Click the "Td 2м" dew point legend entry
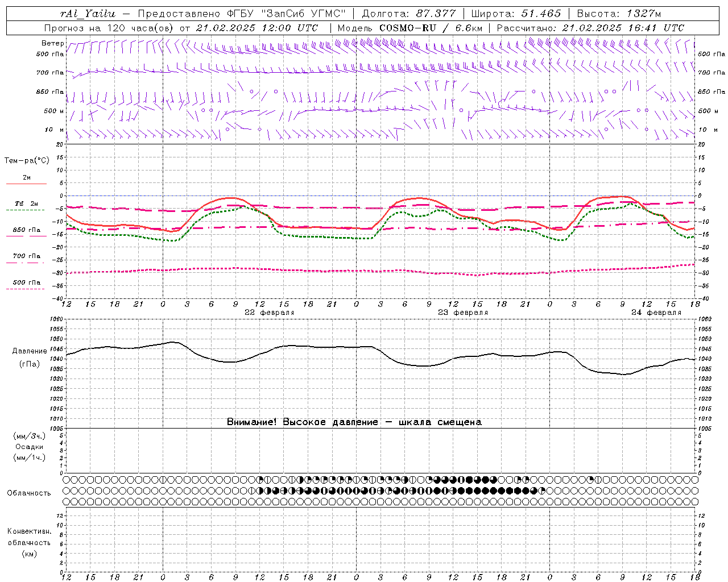Image resolution: width=728 pixels, height=582 pixels. click(x=27, y=203)
